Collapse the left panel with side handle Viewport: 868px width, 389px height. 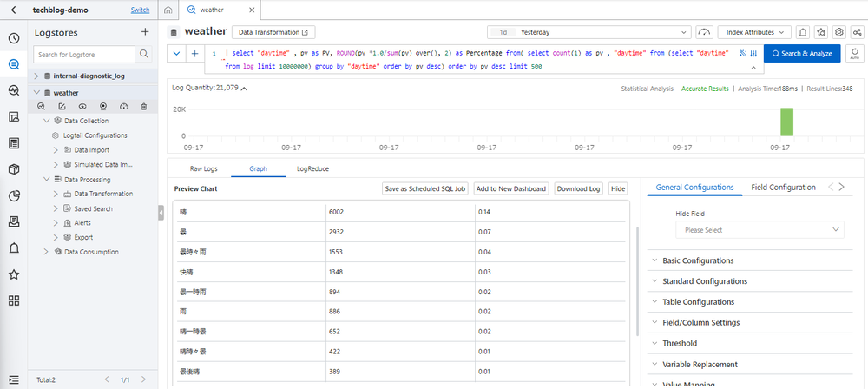click(x=161, y=213)
